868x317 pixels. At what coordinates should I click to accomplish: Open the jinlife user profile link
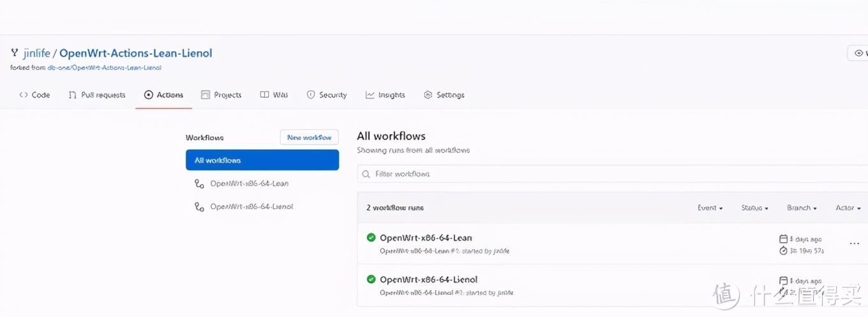click(36, 53)
